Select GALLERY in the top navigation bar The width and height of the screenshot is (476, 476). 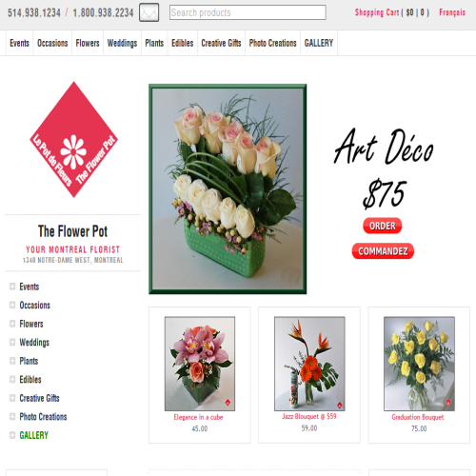tap(319, 43)
